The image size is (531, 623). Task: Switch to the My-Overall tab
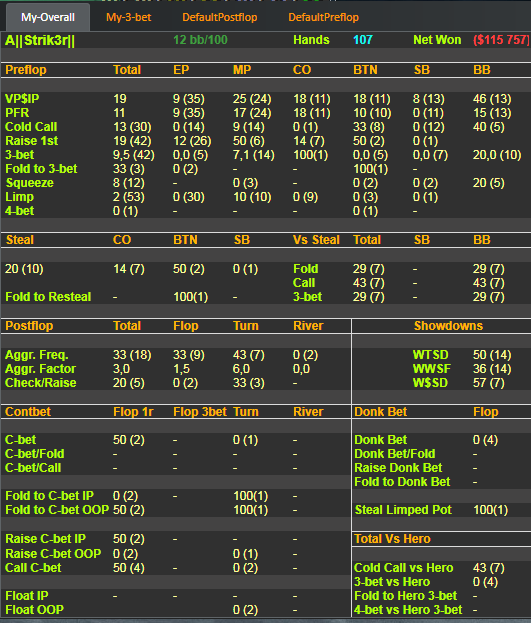[x=48, y=17]
